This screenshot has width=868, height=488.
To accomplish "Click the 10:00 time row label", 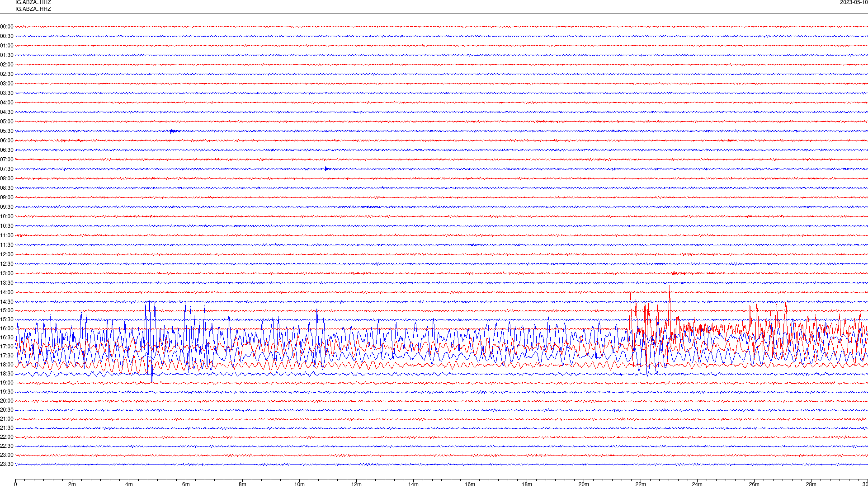I will pyautogui.click(x=7, y=216).
